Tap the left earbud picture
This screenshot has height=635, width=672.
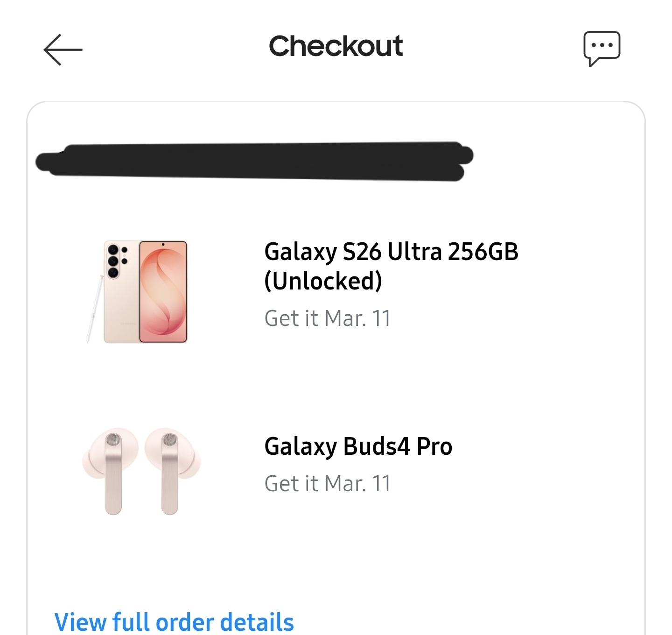point(111,472)
